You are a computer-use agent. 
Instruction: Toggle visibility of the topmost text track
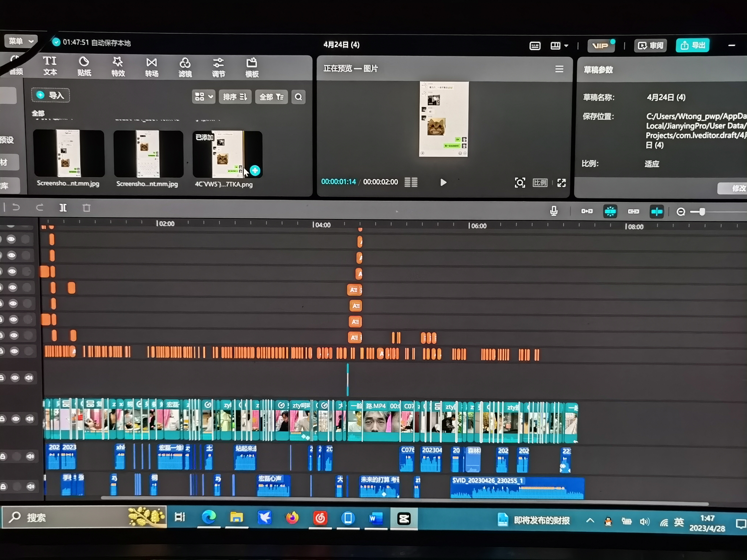pos(11,239)
